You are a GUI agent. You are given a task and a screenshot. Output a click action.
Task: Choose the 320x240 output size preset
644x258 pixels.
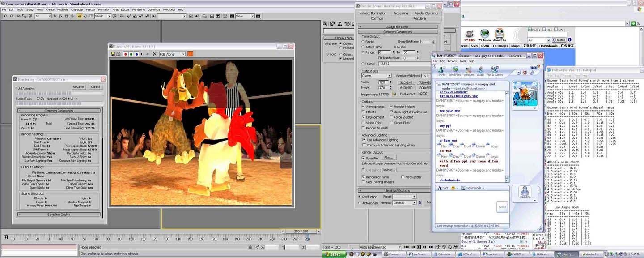(406, 82)
